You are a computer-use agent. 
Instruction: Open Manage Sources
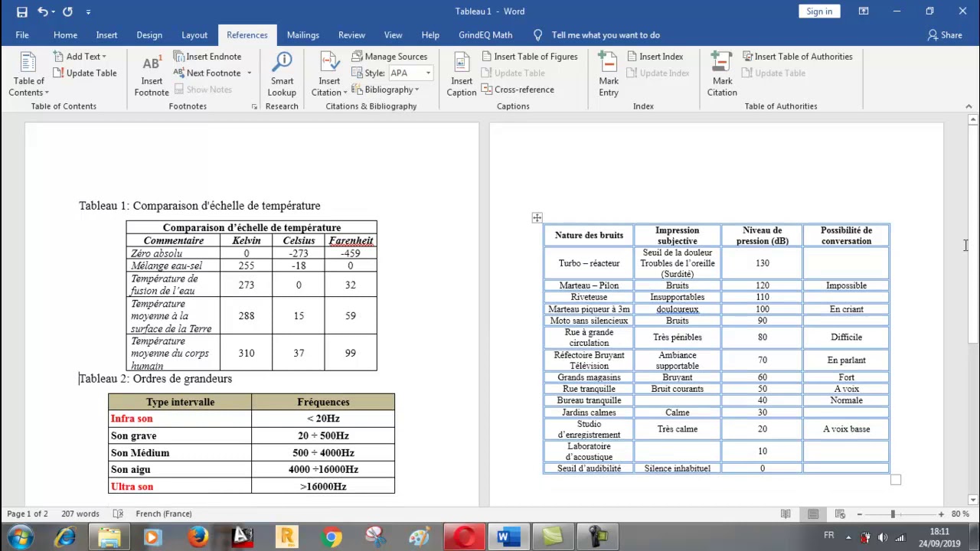pos(389,57)
